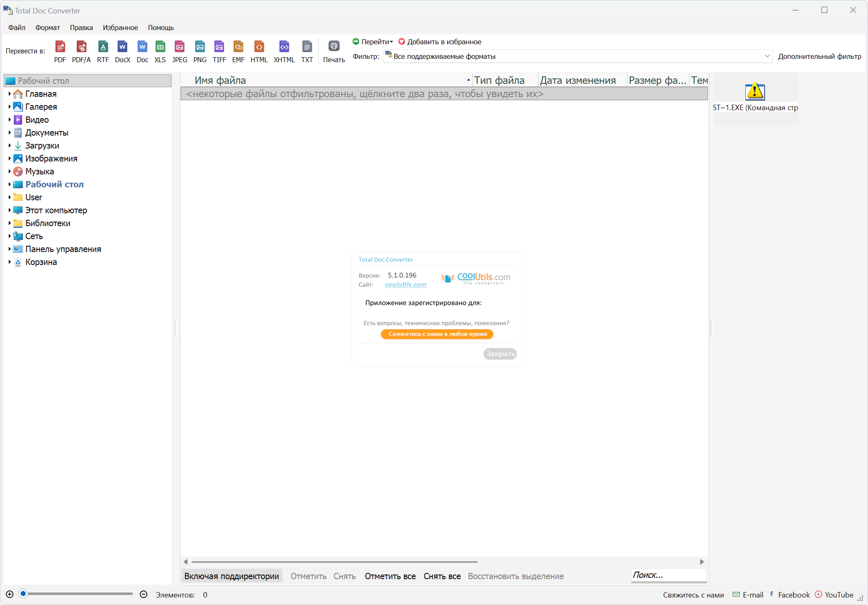This screenshot has height=605, width=868.
Task: Click the warning icon for ST~1.EXE
Action: click(755, 91)
